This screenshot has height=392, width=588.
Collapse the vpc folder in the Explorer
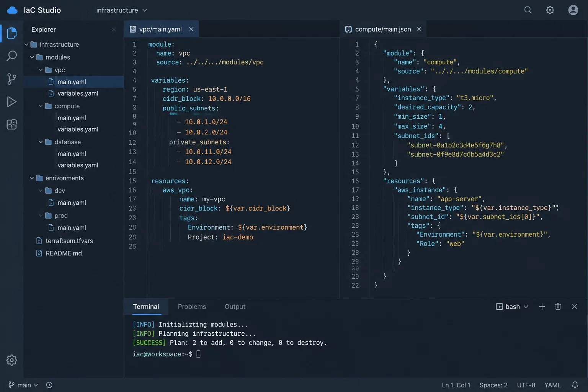(x=41, y=70)
